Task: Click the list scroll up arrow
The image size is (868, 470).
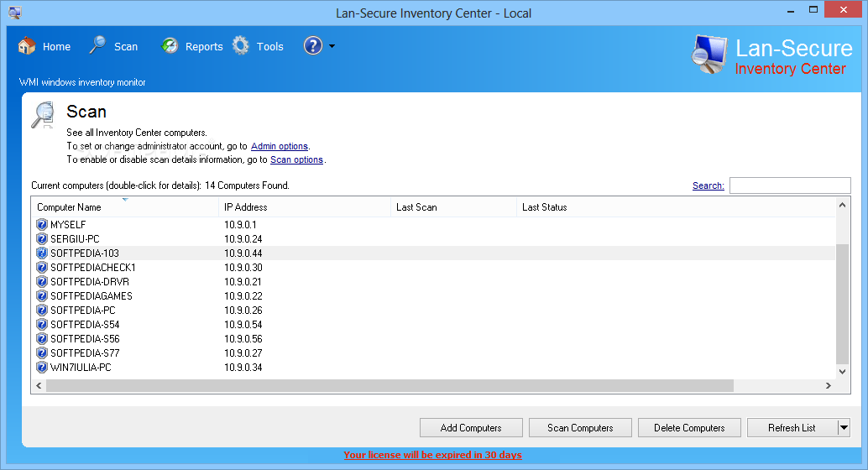Action: coord(842,205)
